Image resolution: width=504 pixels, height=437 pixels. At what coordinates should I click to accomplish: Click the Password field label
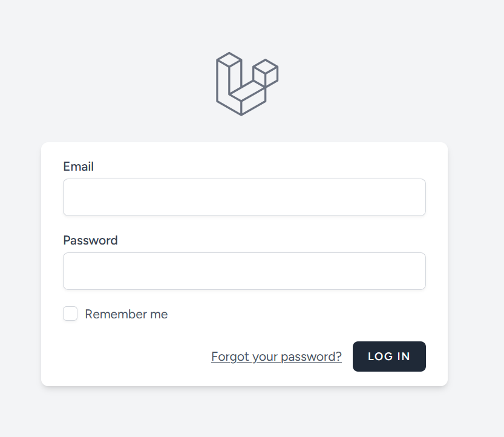tap(90, 240)
